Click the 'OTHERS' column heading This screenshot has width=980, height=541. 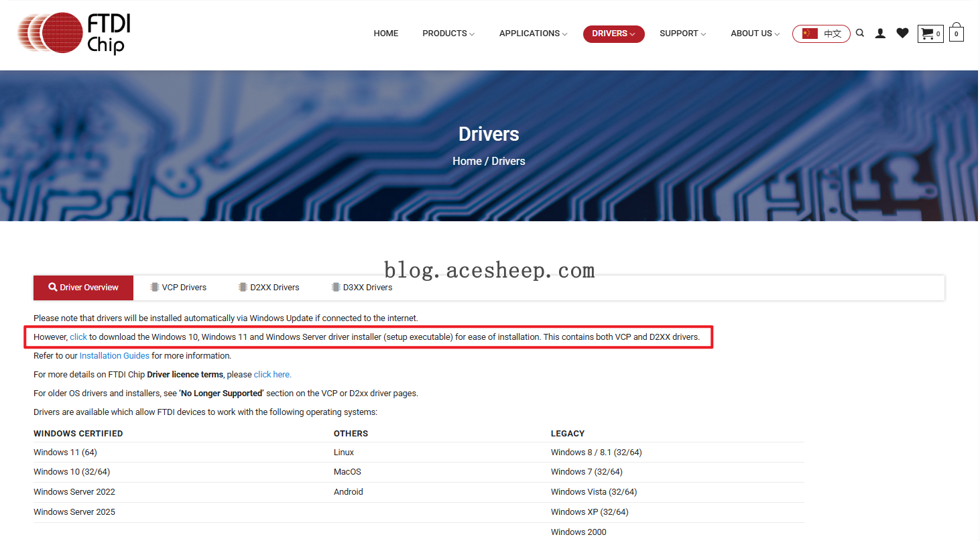(351, 434)
